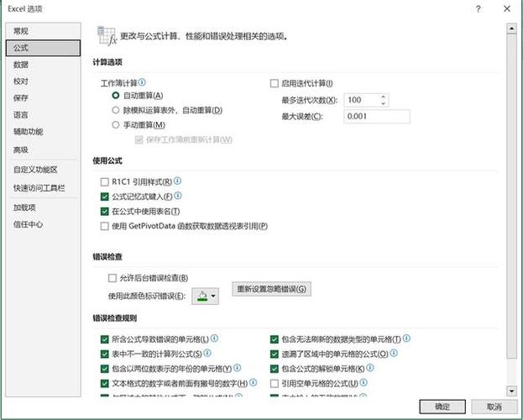The width and height of the screenshot is (523, 420).
Task: Open info icon next to 公式记忆式键入
Action: [x=178, y=196]
